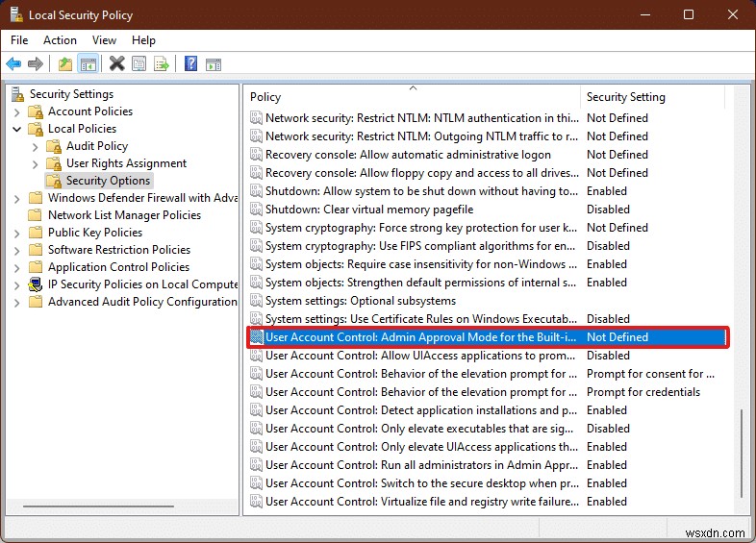Click icon of UAC Detect application installations policy
Image resolution: width=756 pixels, height=543 pixels.
(x=256, y=410)
